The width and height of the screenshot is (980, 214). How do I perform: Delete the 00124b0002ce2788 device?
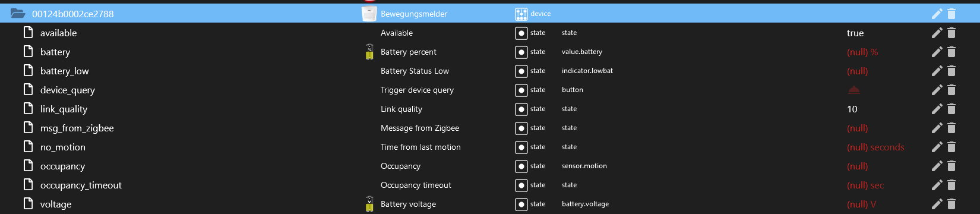[x=951, y=14]
